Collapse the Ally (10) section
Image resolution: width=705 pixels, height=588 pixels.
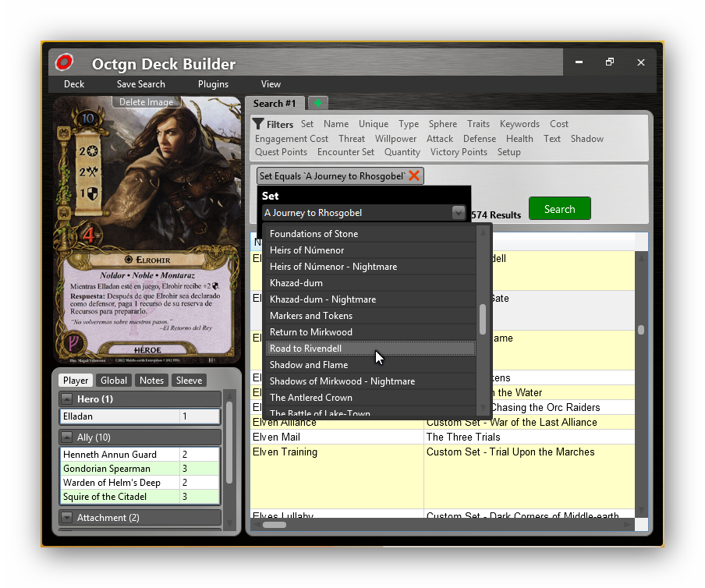(66, 437)
